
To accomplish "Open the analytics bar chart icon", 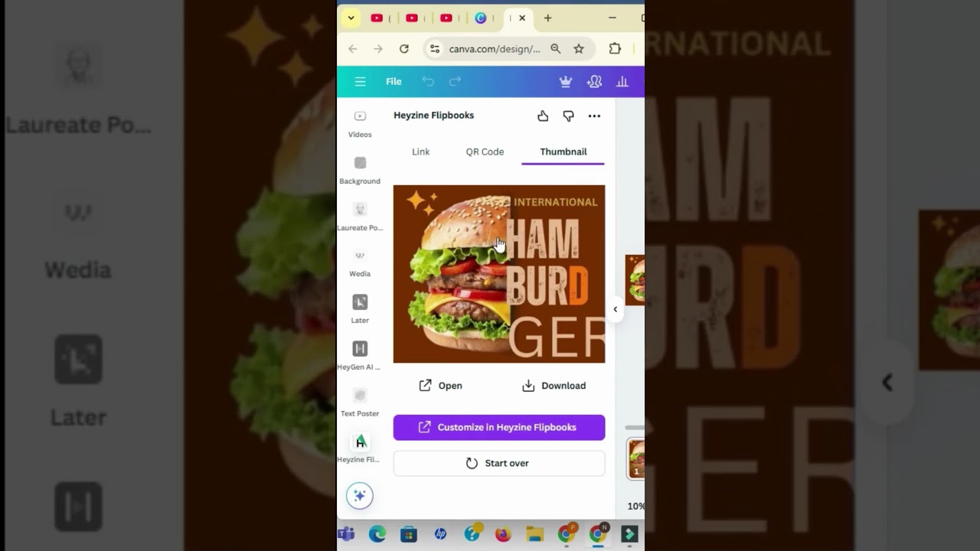I will click(622, 82).
